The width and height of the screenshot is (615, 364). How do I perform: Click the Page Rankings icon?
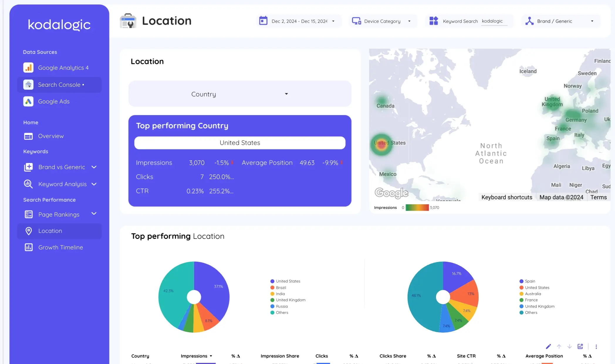click(29, 214)
